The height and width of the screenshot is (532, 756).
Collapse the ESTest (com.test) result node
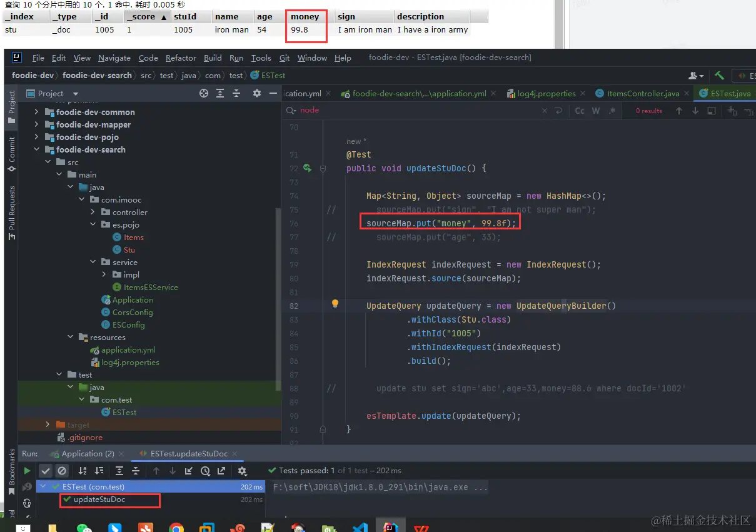(x=43, y=486)
